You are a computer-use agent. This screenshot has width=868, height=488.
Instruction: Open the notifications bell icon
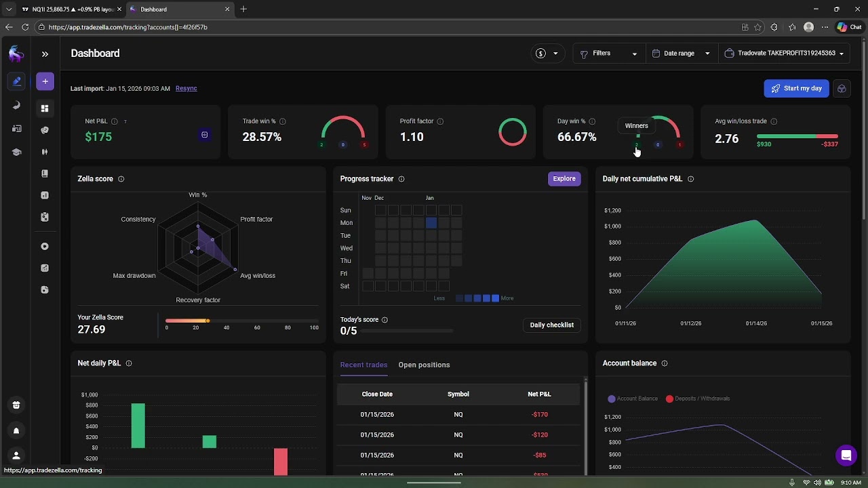pos(16,430)
